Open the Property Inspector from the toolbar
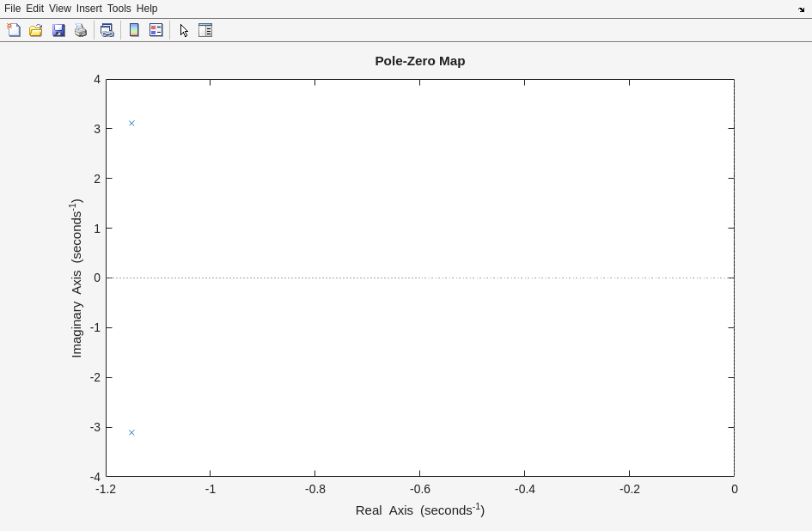The height and width of the screenshot is (531, 812). click(205, 30)
